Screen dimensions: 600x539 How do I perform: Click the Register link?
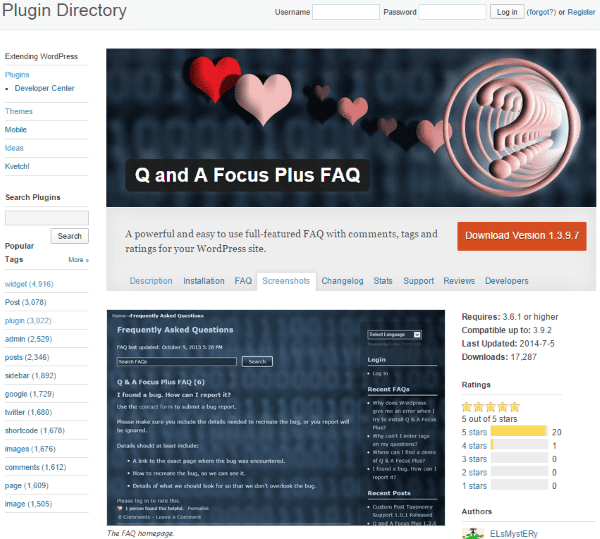coord(581,12)
